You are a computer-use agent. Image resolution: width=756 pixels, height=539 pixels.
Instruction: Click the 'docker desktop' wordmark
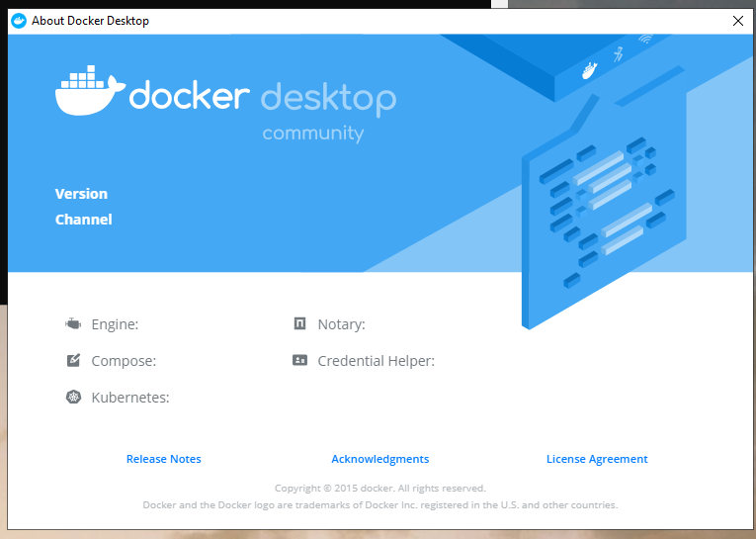(263, 98)
